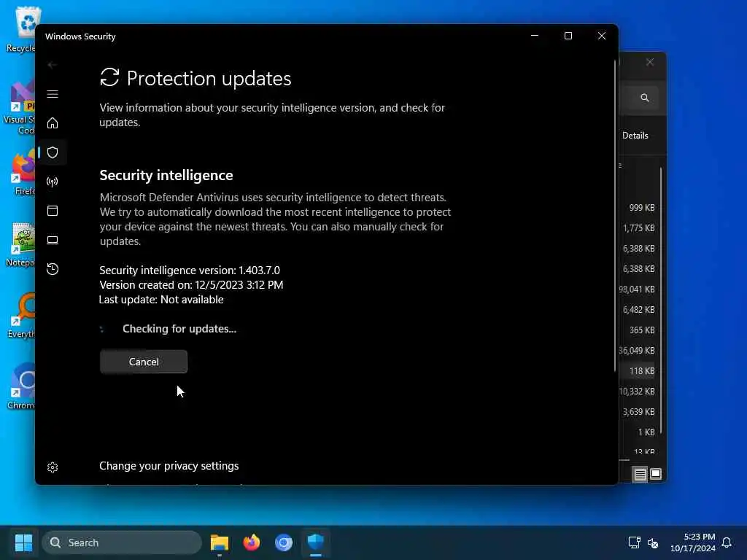This screenshot has height=560, width=747.
Task: Go to Home in the Windows Security sidebar
Action: tap(53, 122)
